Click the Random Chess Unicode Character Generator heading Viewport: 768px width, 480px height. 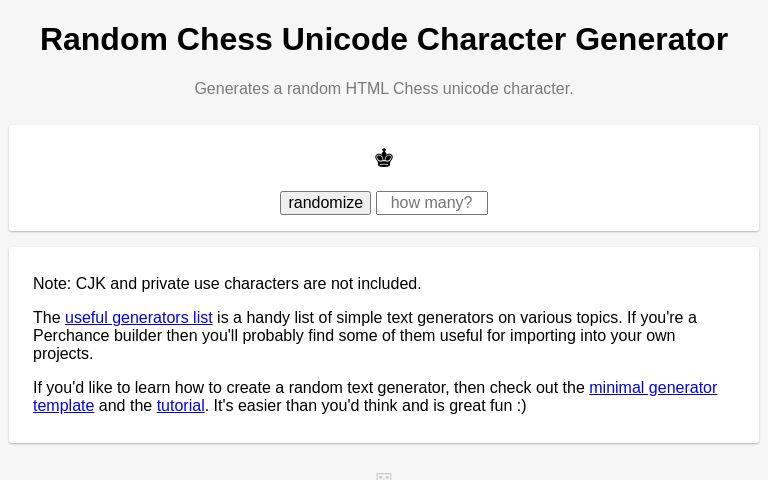384,39
